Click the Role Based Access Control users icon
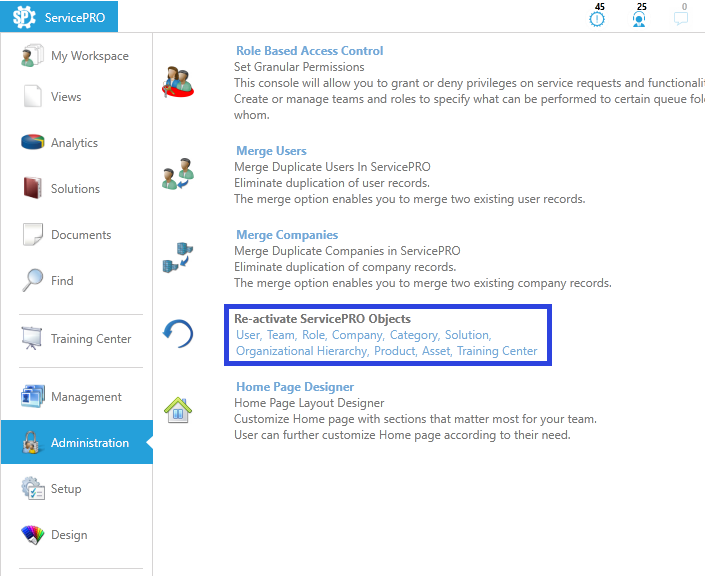 click(x=178, y=82)
